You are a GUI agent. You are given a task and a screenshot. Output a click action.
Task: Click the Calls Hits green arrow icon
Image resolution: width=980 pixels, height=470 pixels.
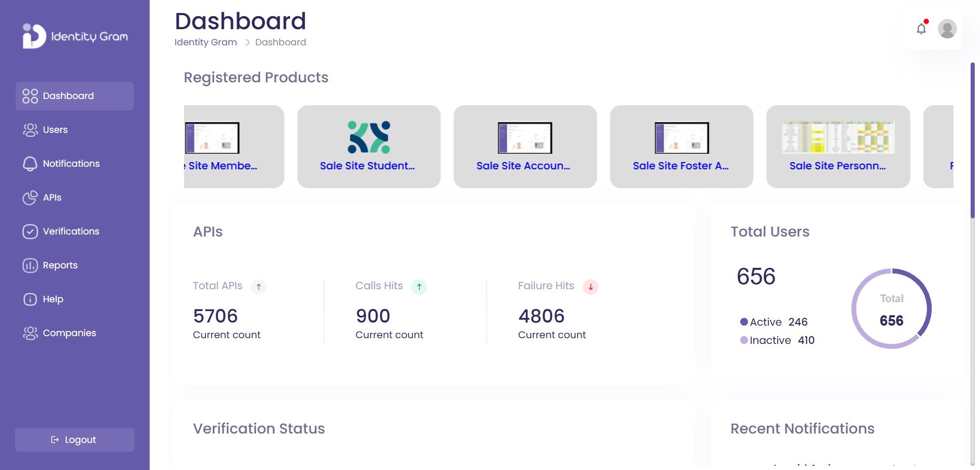coord(419,287)
